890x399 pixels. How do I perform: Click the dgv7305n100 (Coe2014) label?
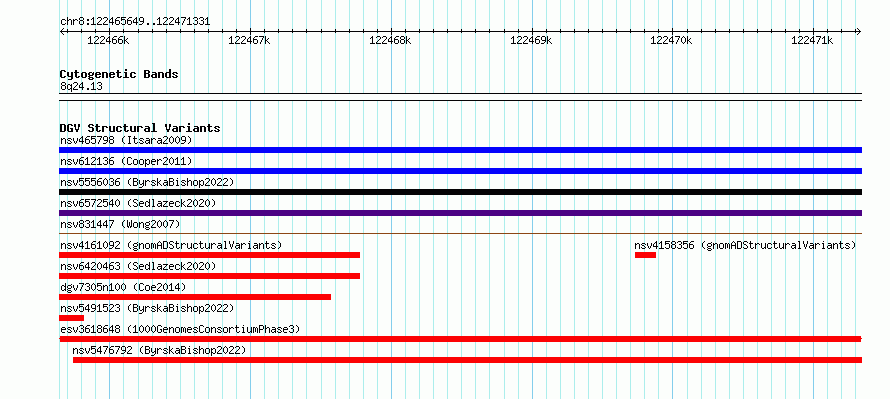click(123, 287)
